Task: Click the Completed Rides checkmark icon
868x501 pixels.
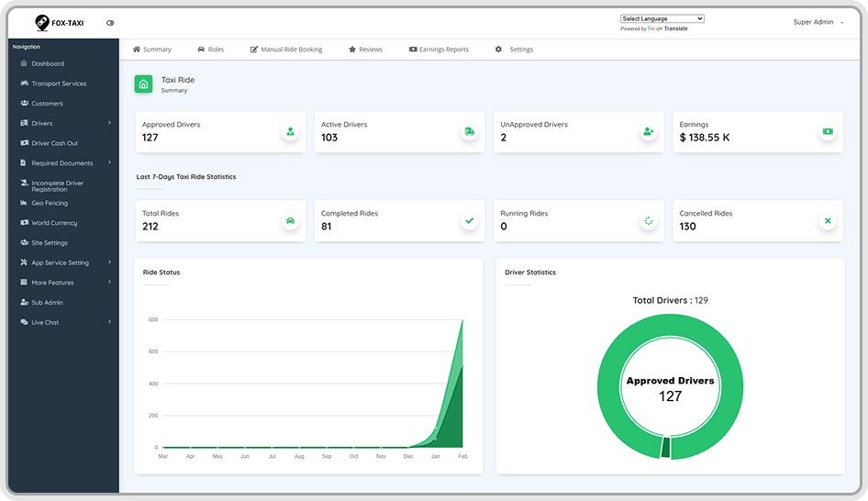Action: coord(470,221)
